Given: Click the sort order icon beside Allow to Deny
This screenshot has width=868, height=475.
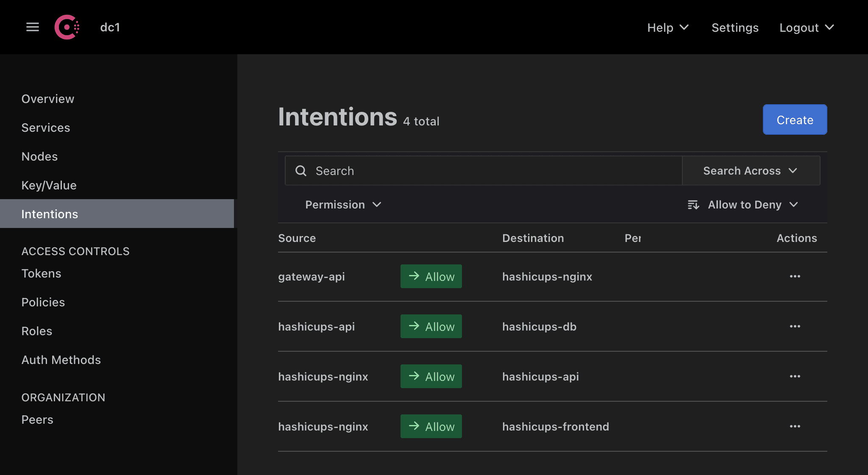Looking at the screenshot, I should [x=693, y=205].
